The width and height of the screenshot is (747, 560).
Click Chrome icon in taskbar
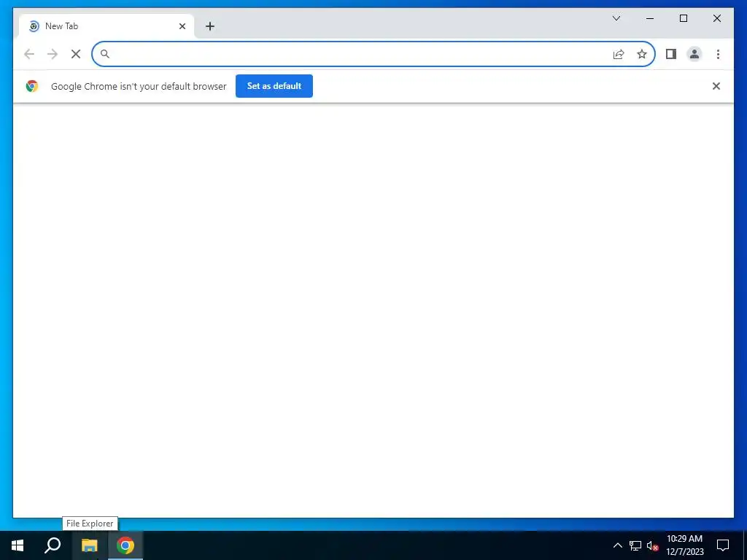click(x=125, y=545)
